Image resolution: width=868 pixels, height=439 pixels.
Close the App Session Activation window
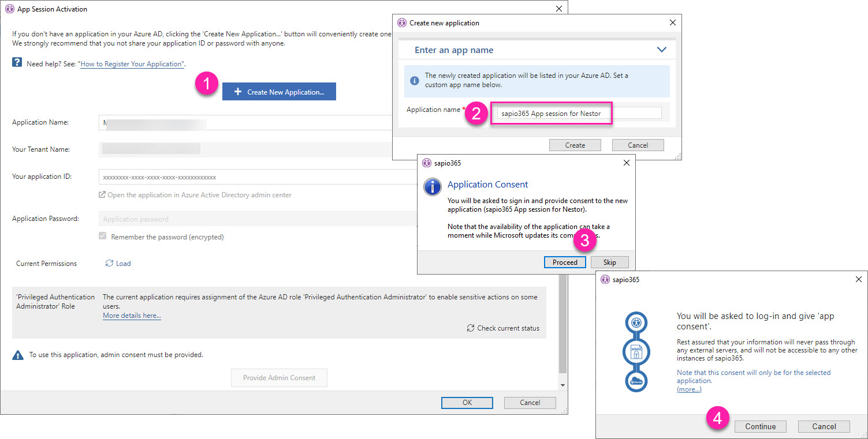point(558,9)
